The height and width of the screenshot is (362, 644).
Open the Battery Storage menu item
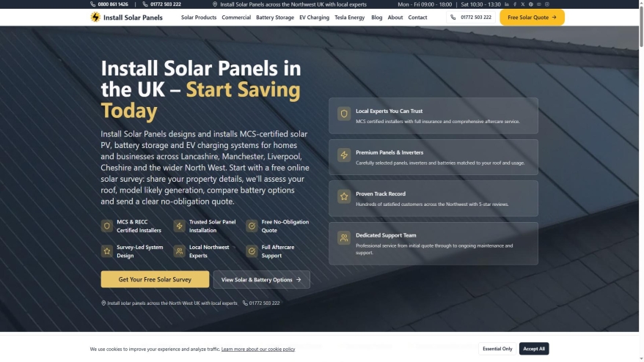coord(275,18)
